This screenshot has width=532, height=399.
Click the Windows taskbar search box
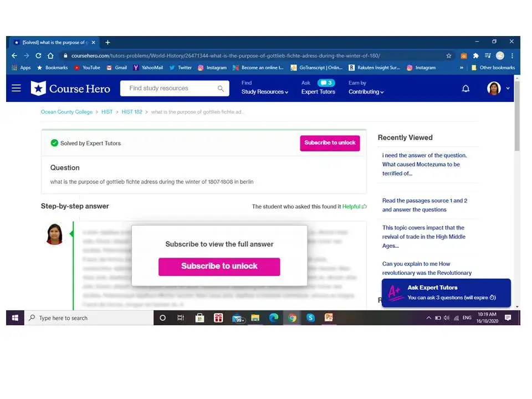89,318
